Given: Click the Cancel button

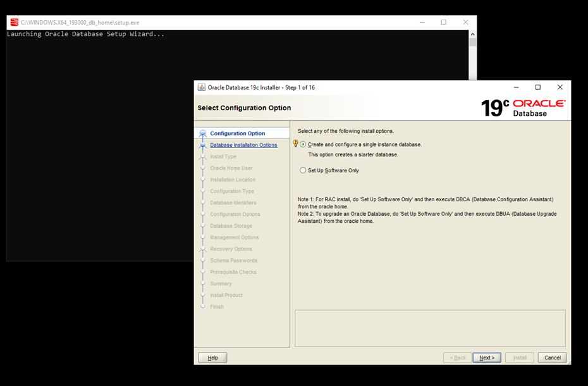Looking at the screenshot, I should (x=553, y=358).
